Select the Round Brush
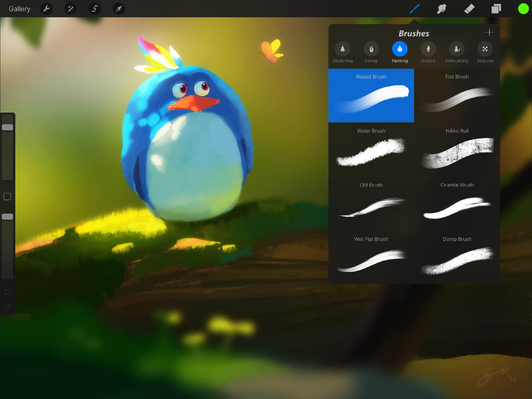The width and height of the screenshot is (532, 399). [x=371, y=95]
